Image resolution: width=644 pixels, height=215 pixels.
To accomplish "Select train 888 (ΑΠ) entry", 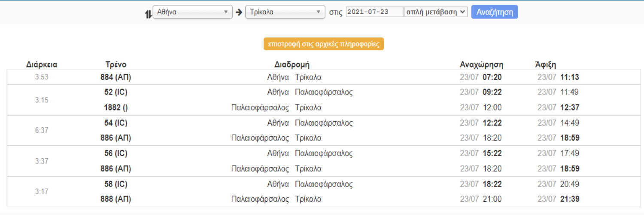I will coord(116,199).
